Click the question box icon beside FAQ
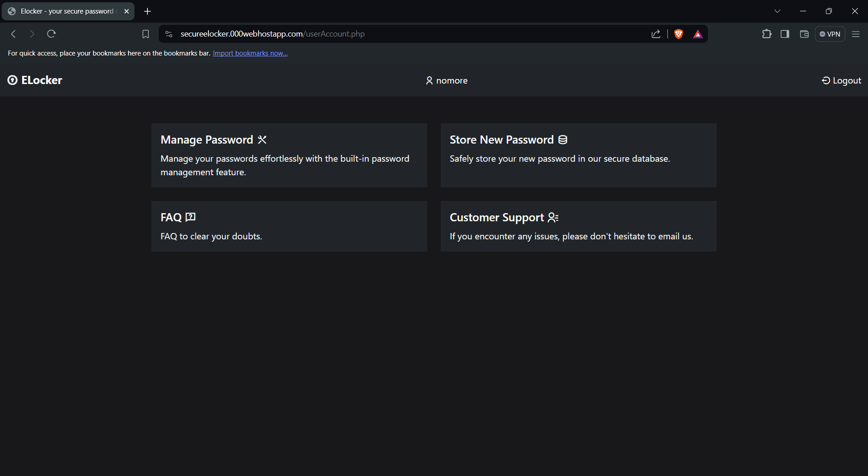The height and width of the screenshot is (476, 868). point(191,217)
